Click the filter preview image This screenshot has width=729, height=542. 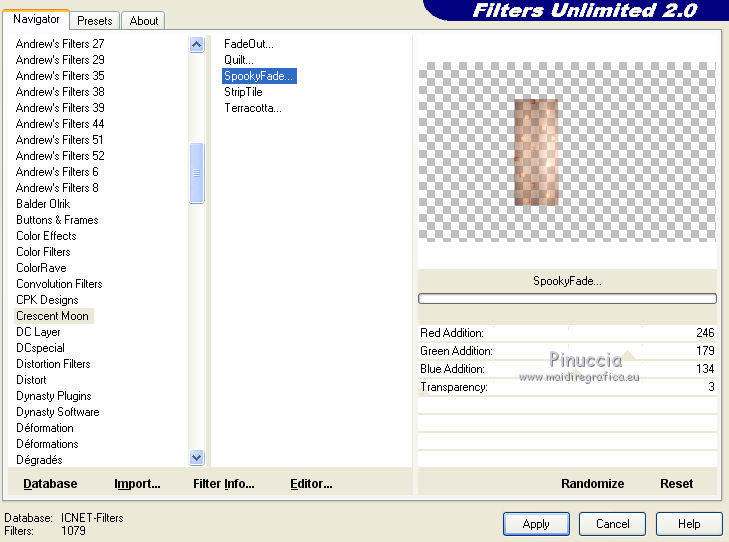point(567,152)
